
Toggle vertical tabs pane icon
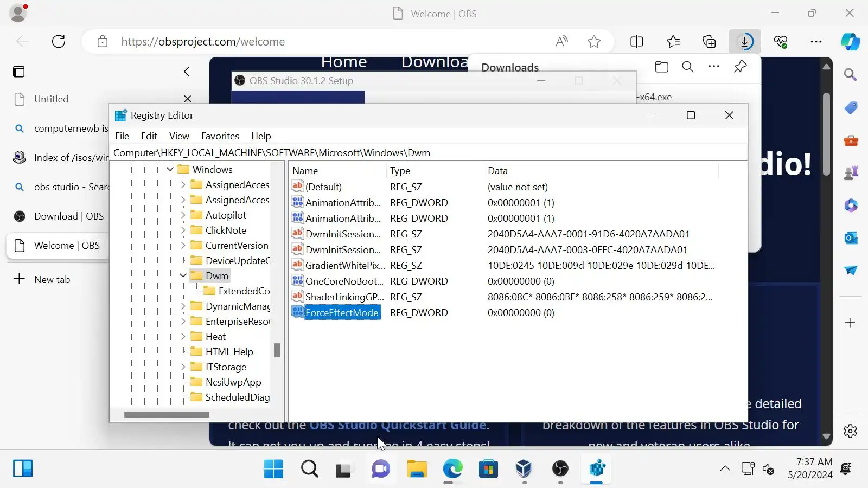[x=19, y=72]
